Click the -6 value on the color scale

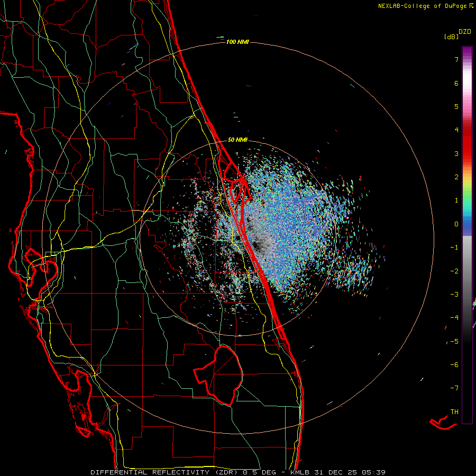coord(454,365)
